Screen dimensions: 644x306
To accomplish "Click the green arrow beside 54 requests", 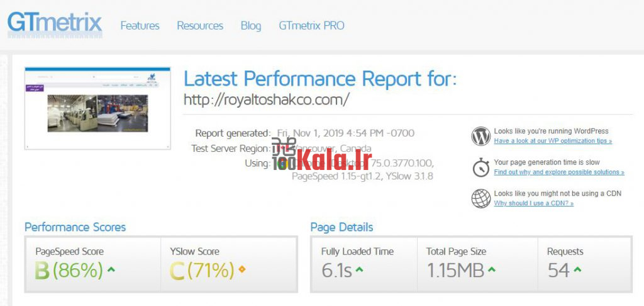I will pyautogui.click(x=577, y=270).
